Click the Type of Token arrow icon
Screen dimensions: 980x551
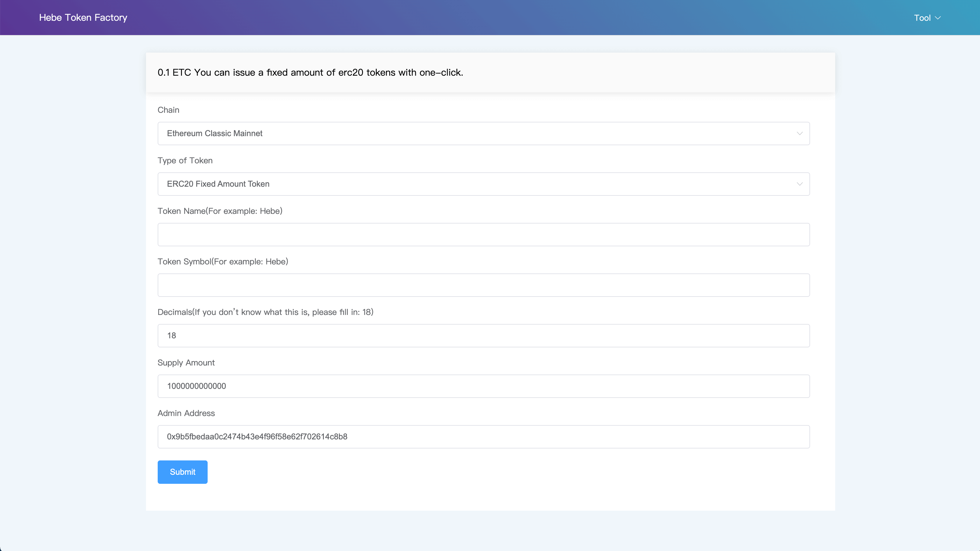(x=799, y=184)
